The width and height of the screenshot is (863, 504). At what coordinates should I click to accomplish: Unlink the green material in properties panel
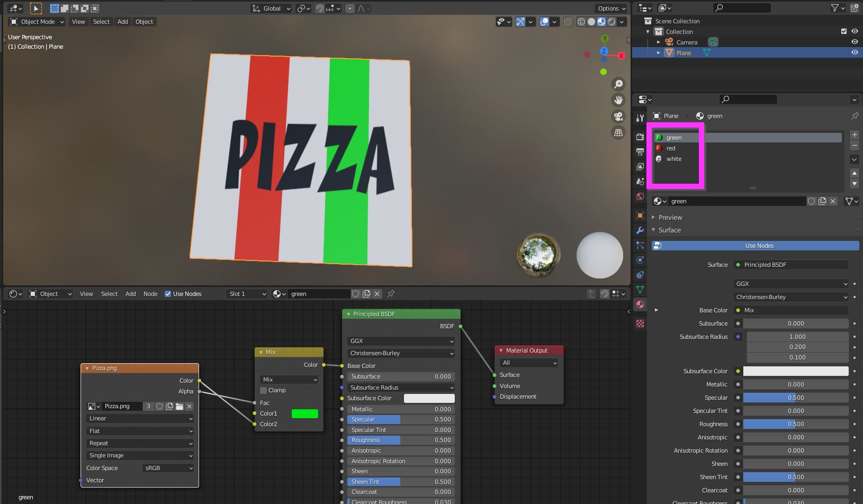[833, 201]
